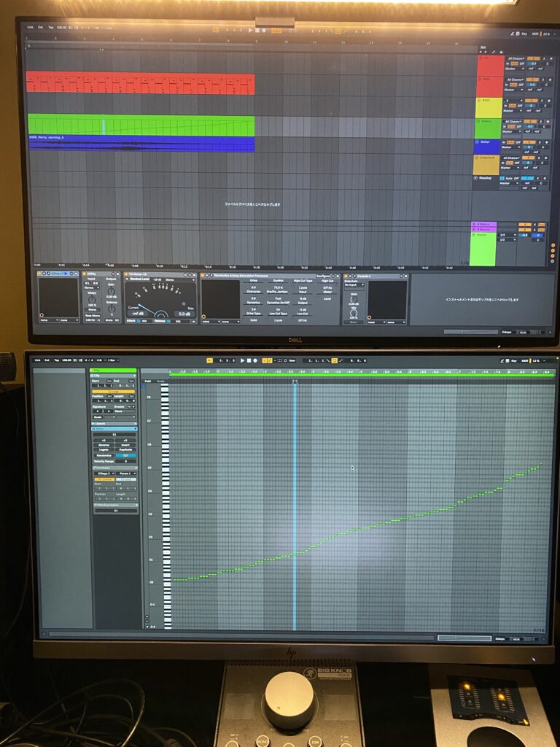Viewport: 560px width, 747px height.
Task: Click the Reverse button in Notes panel
Action: coord(104,445)
